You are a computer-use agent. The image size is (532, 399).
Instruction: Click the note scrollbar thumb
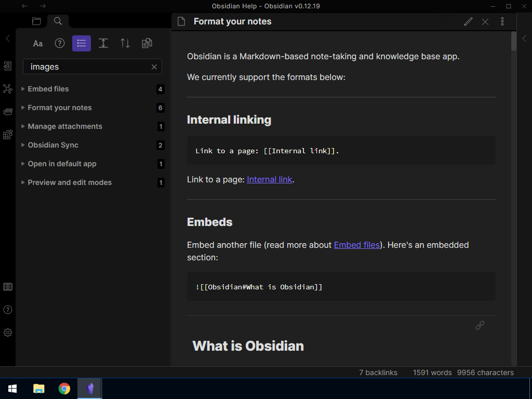pyautogui.click(x=514, y=41)
